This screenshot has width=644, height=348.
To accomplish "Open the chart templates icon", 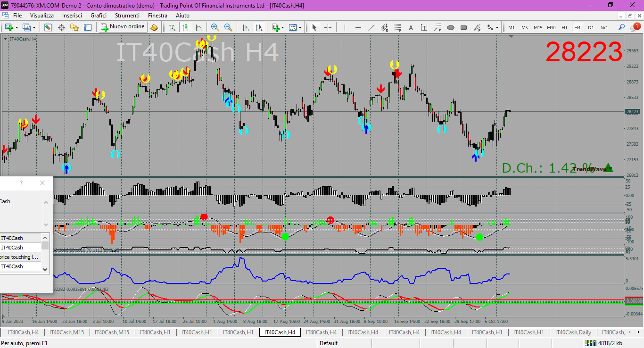I will click(293, 27).
